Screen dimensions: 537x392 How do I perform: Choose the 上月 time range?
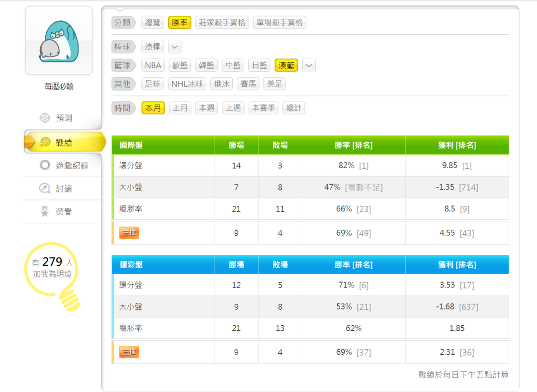[x=180, y=108]
